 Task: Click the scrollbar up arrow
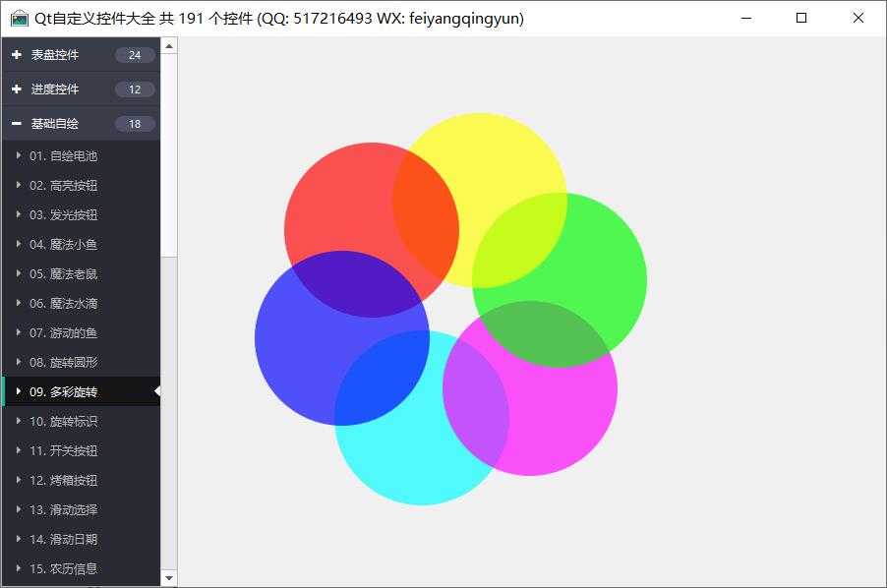coord(169,45)
